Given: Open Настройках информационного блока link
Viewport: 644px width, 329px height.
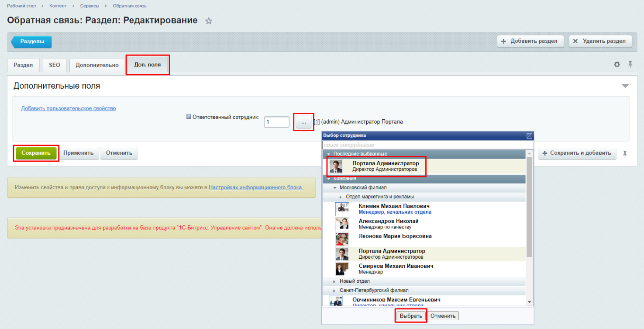Looking at the screenshot, I should pyautogui.click(x=255, y=187).
